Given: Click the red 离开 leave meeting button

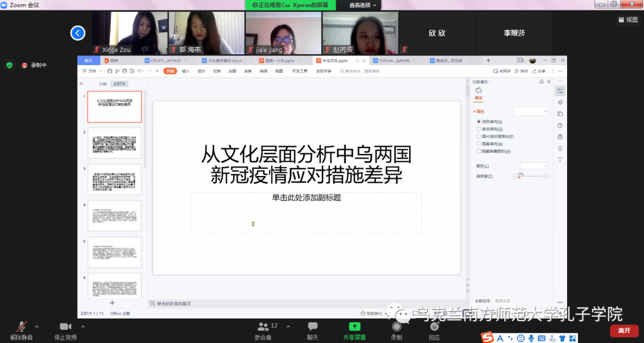Looking at the screenshot, I should pos(624,330).
